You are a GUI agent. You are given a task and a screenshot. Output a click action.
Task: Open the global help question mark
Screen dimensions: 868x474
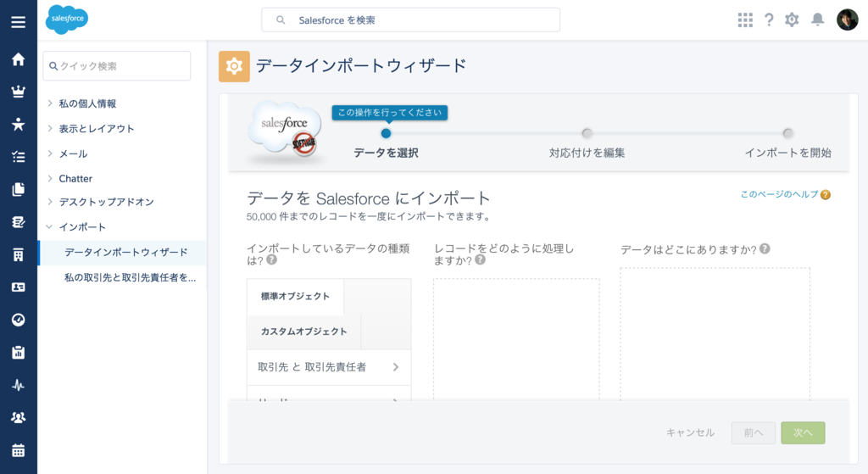point(769,20)
